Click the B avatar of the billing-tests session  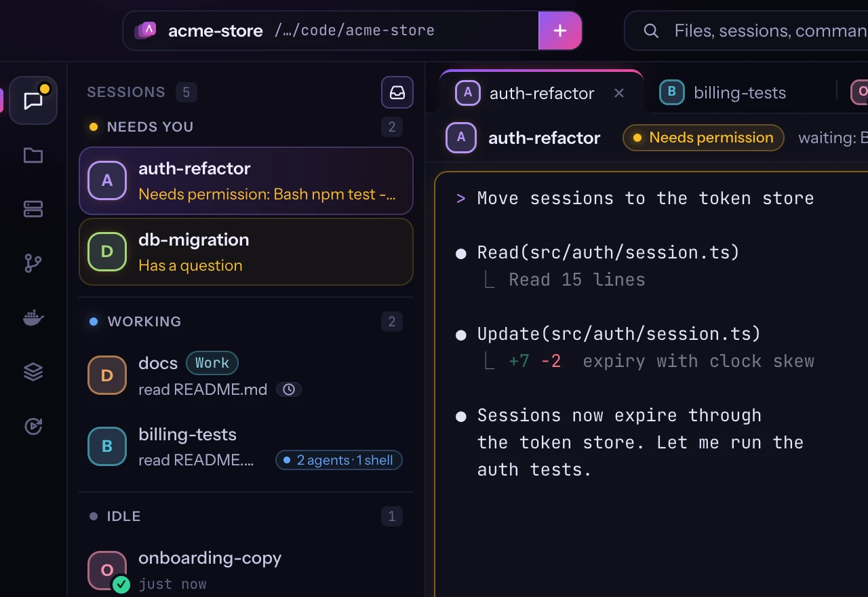tap(107, 446)
